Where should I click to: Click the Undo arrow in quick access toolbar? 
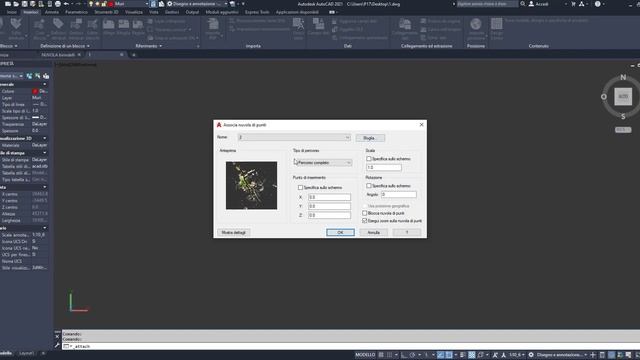click(66, 4)
